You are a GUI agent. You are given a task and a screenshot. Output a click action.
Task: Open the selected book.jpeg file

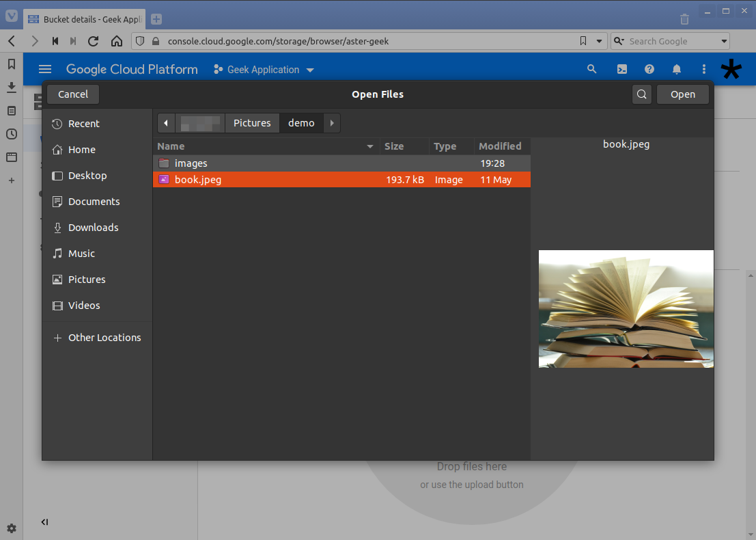point(682,94)
